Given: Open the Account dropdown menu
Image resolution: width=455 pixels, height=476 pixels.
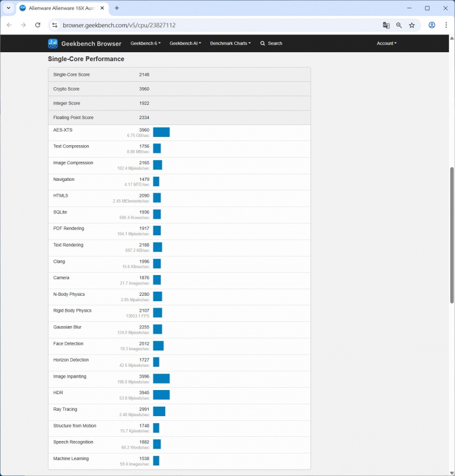Looking at the screenshot, I should pyautogui.click(x=386, y=43).
